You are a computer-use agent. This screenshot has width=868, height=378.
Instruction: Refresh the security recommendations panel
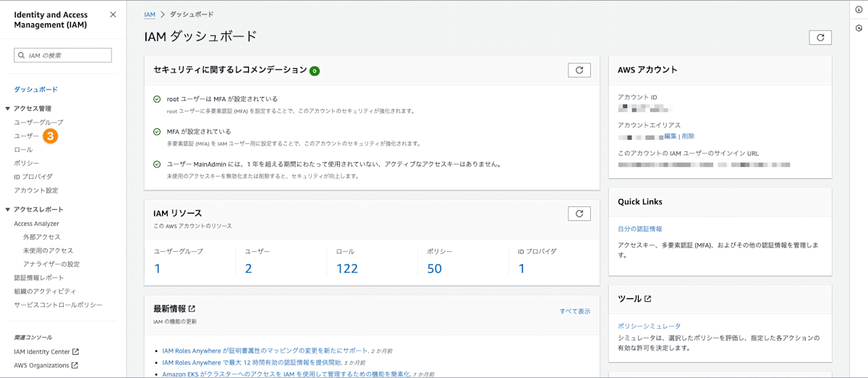pyautogui.click(x=579, y=70)
